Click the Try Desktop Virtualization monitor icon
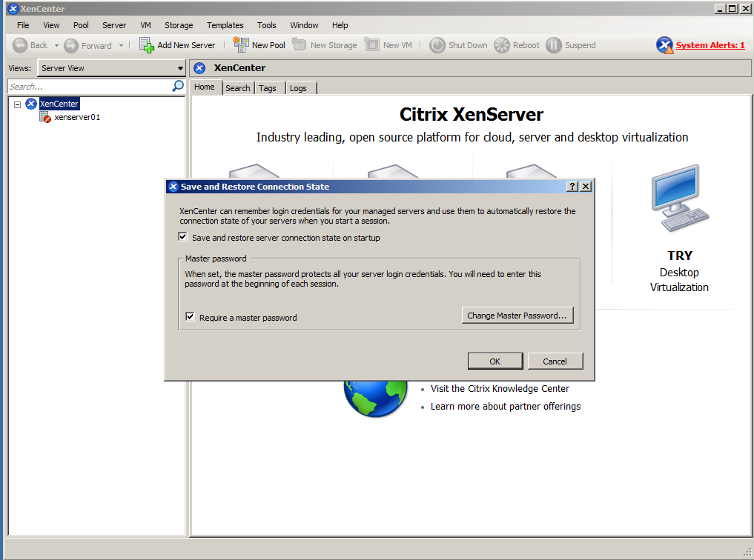Viewport: 754px width, 560px height. 679,199
